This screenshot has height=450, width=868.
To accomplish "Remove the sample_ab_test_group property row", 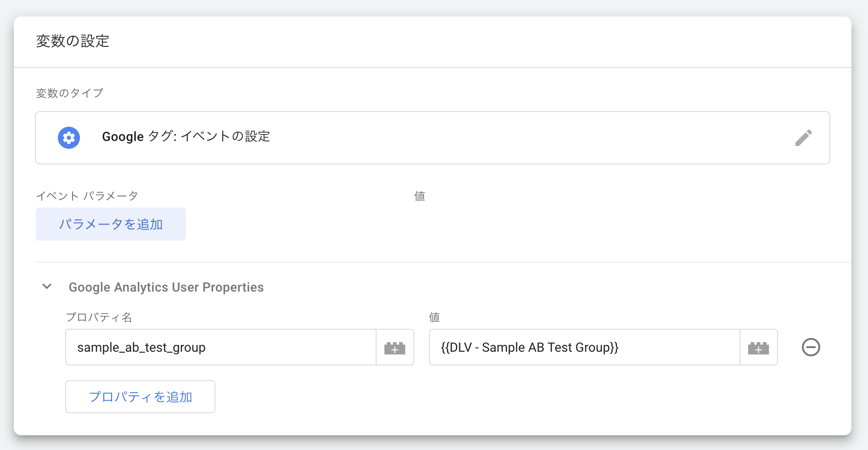I will (811, 347).
